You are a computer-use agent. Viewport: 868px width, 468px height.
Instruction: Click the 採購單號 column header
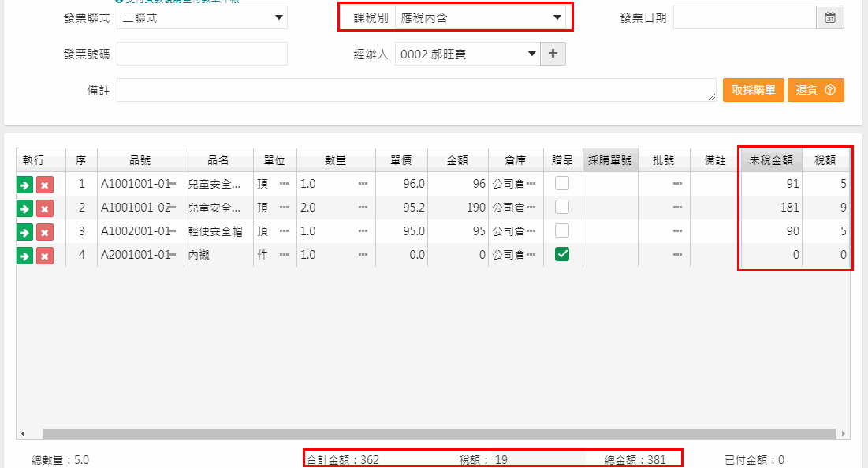tap(610, 160)
